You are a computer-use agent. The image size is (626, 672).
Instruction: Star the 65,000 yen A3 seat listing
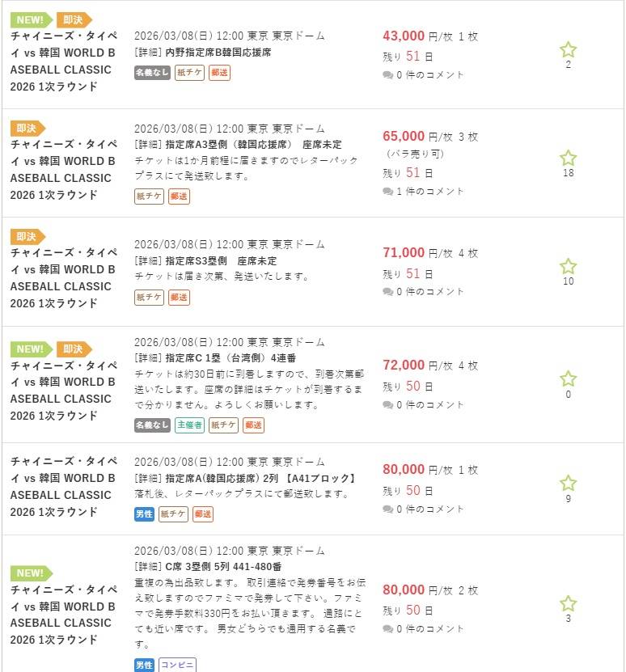tap(568, 158)
